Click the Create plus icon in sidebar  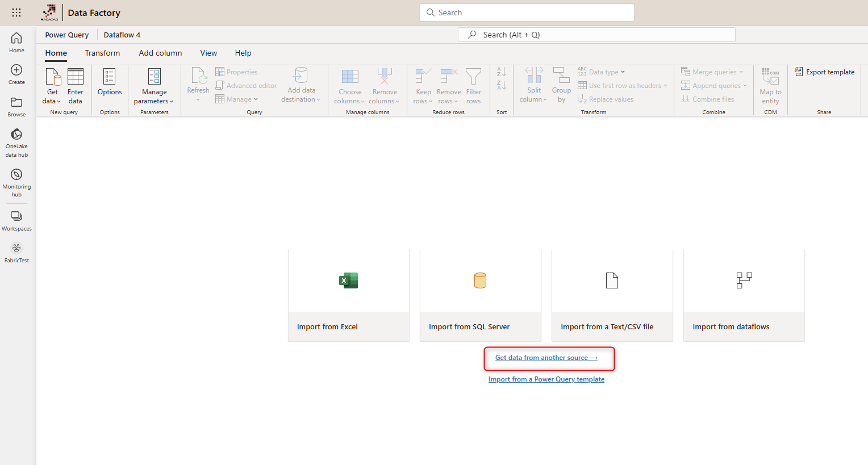click(x=16, y=70)
